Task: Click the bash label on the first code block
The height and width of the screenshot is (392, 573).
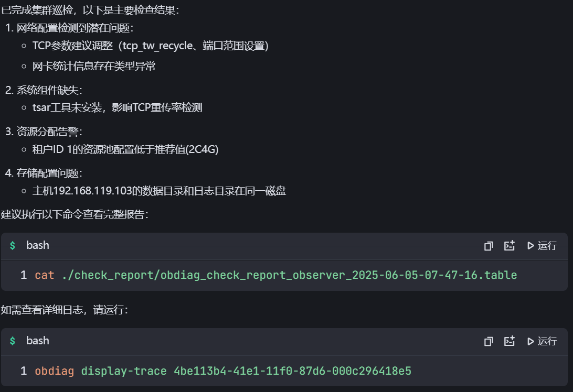Action: coord(38,245)
